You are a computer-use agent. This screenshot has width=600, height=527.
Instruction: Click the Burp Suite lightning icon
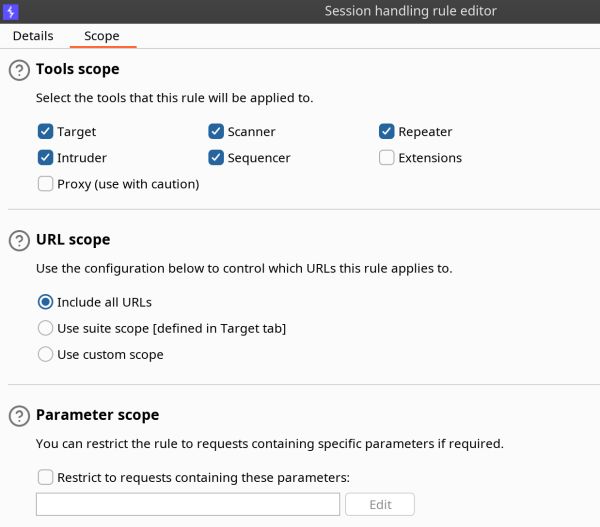11,11
